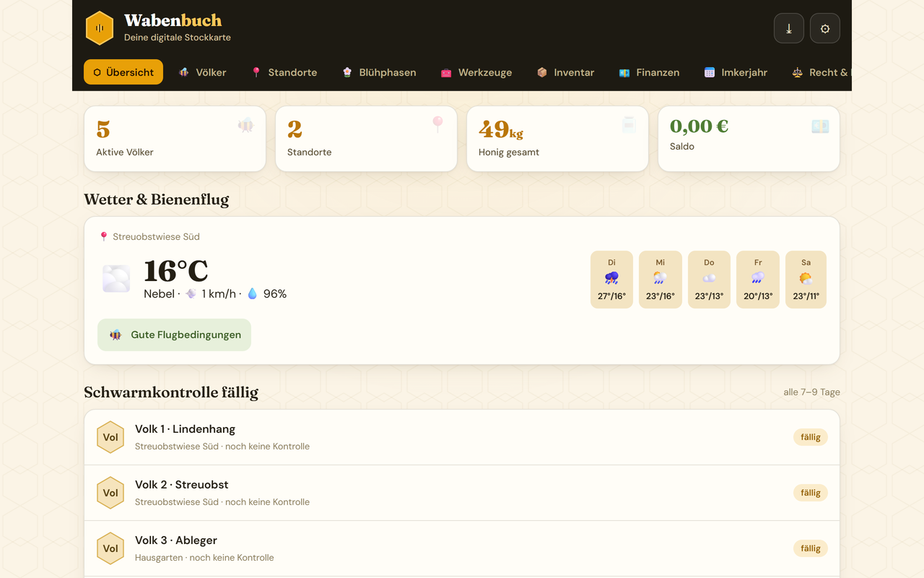Go to the Finanzen tab
The height and width of the screenshot is (578, 924).
tap(649, 72)
